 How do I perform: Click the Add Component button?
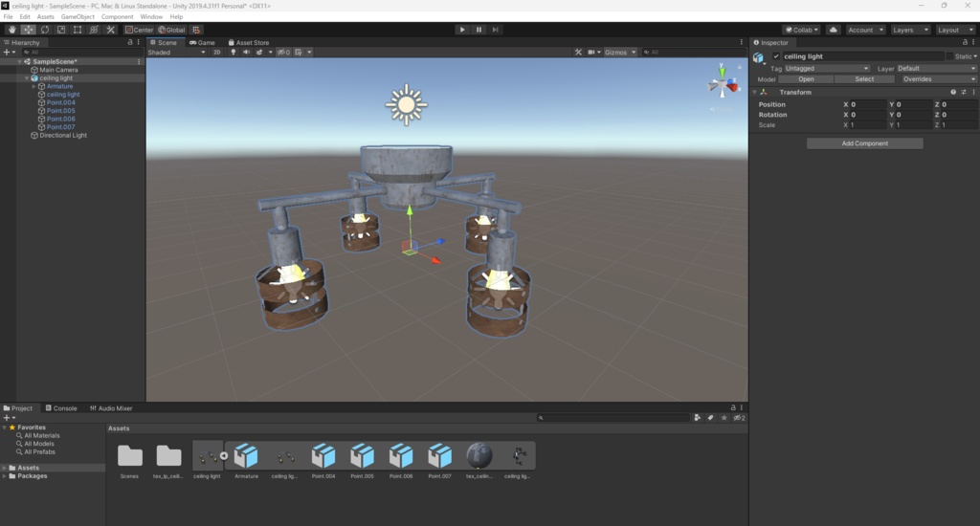click(x=864, y=143)
